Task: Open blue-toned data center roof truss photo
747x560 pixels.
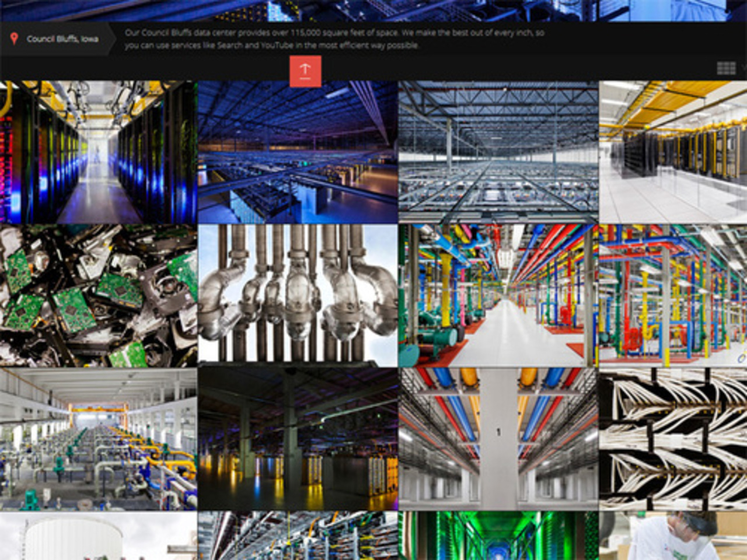Action: point(298,152)
